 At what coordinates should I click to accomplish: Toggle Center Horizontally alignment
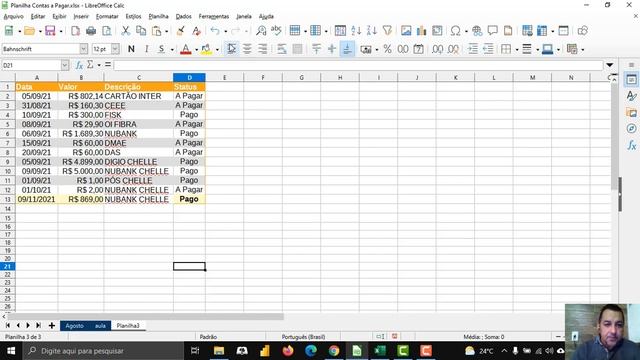coord(247,49)
